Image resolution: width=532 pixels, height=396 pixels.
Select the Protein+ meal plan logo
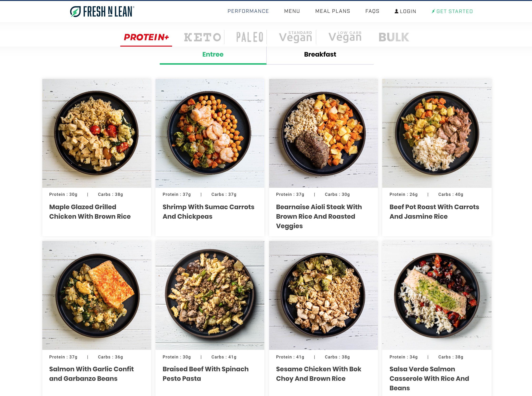click(x=146, y=37)
